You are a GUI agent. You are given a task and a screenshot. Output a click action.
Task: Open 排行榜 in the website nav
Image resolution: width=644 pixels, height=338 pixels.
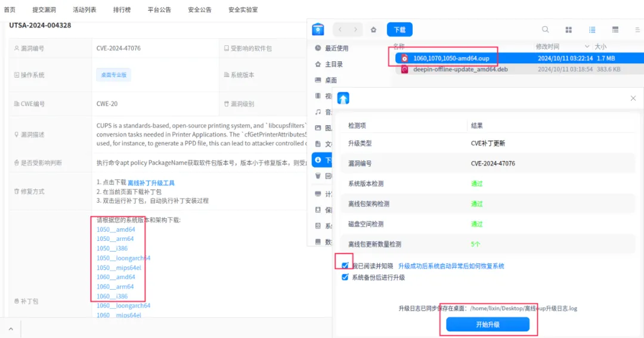tap(122, 10)
